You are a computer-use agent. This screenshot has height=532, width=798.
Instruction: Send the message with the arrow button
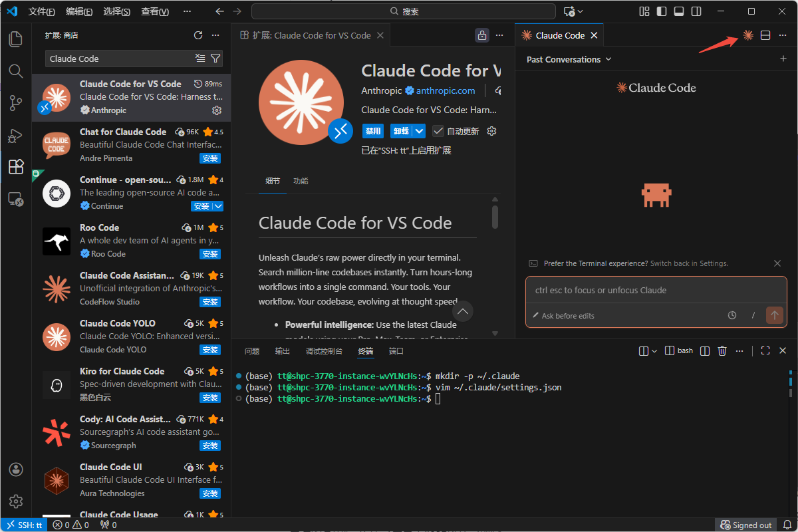pyautogui.click(x=774, y=315)
